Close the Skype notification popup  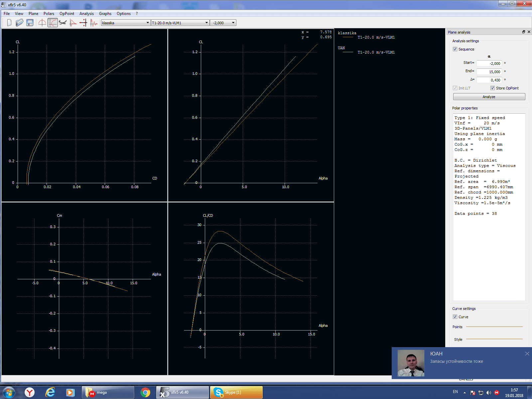click(x=527, y=354)
